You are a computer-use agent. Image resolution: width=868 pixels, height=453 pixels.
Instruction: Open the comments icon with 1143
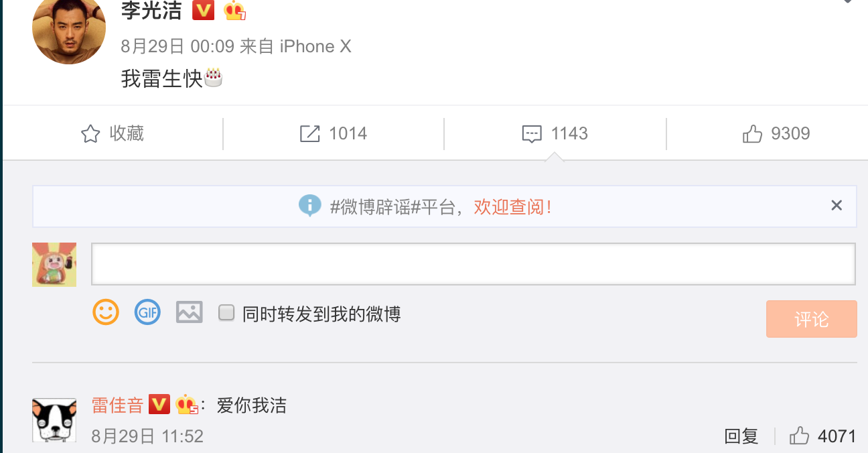point(532,134)
